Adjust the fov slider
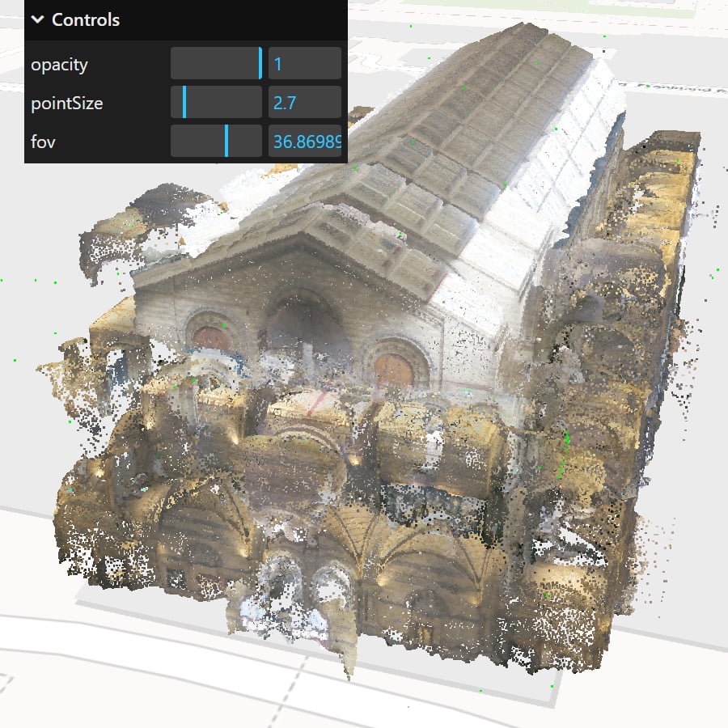The height and width of the screenshot is (728, 728). click(x=216, y=141)
